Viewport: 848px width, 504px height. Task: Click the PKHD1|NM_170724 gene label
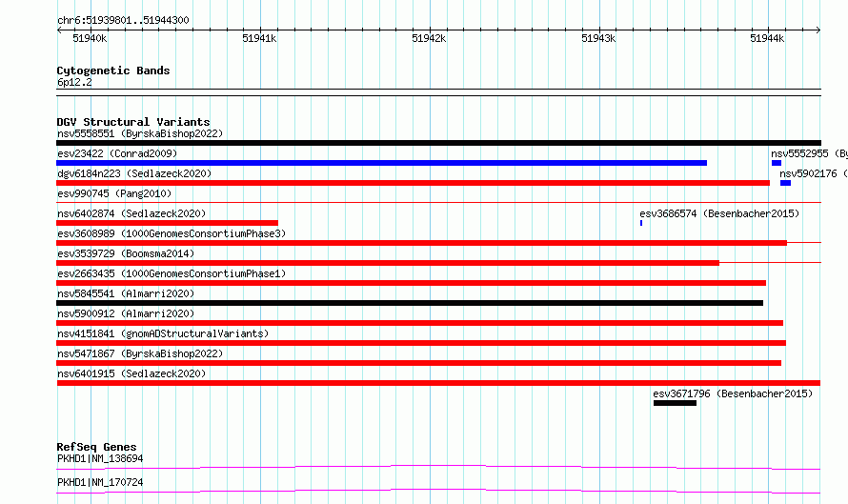pyautogui.click(x=100, y=482)
